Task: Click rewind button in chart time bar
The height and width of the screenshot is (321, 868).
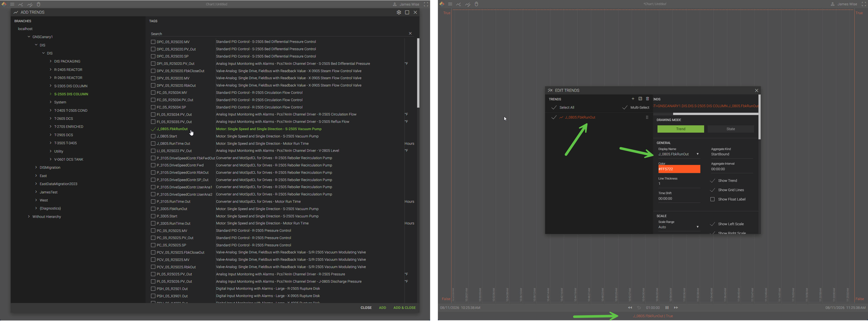Action: pos(630,307)
